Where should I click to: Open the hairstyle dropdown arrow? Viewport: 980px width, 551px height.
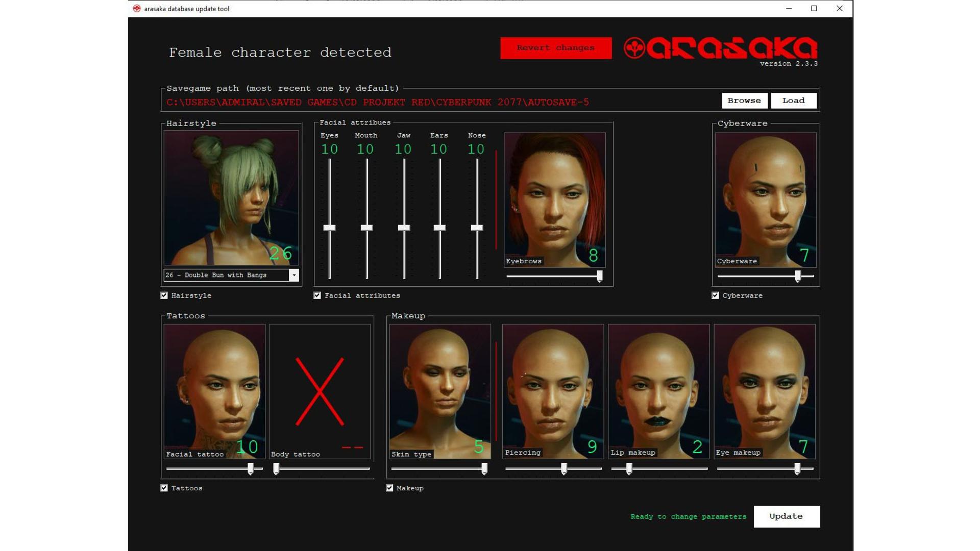[294, 275]
